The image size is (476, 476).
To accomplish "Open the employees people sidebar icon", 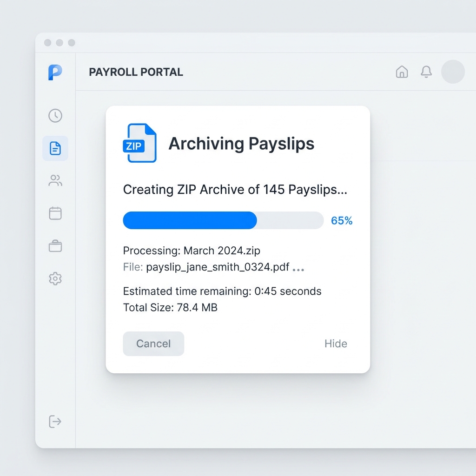I will 55,181.
